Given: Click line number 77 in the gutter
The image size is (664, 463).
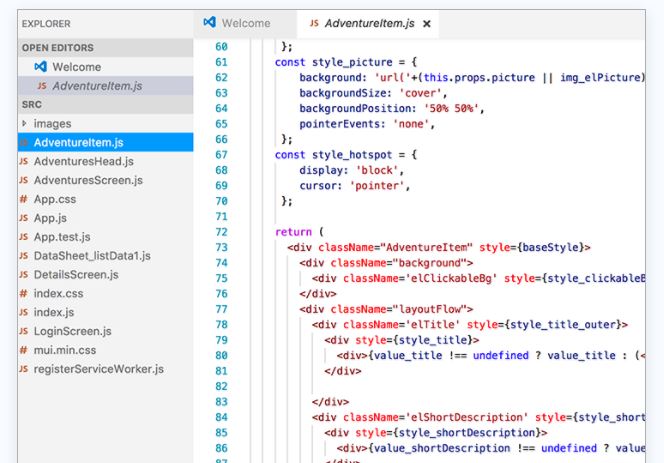Looking at the screenshot, I should pos(221,309).
